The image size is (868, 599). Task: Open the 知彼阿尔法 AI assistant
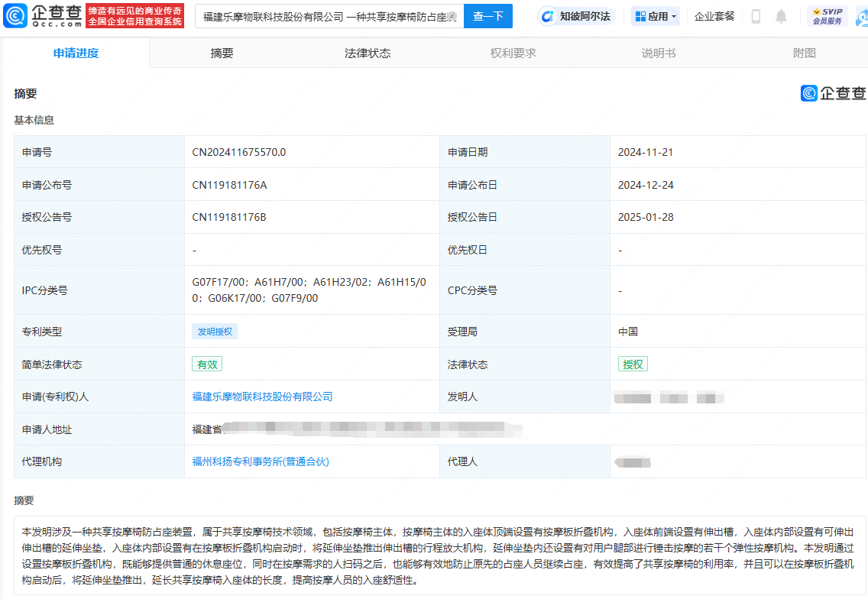[x=577, y=16]
